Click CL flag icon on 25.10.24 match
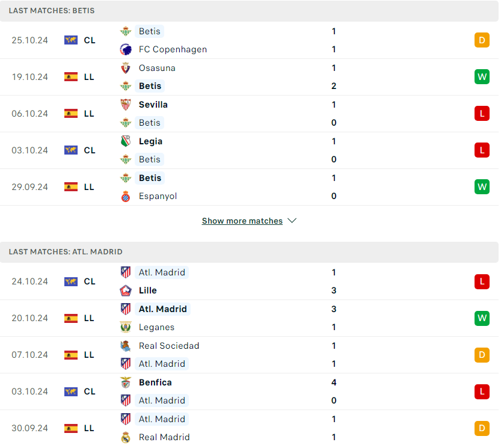 pyautogui.click(x=71, y=40)
